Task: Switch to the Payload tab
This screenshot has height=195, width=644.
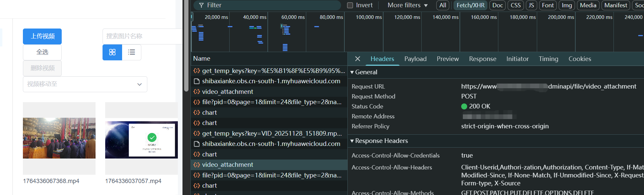Action: pos(415,59)
